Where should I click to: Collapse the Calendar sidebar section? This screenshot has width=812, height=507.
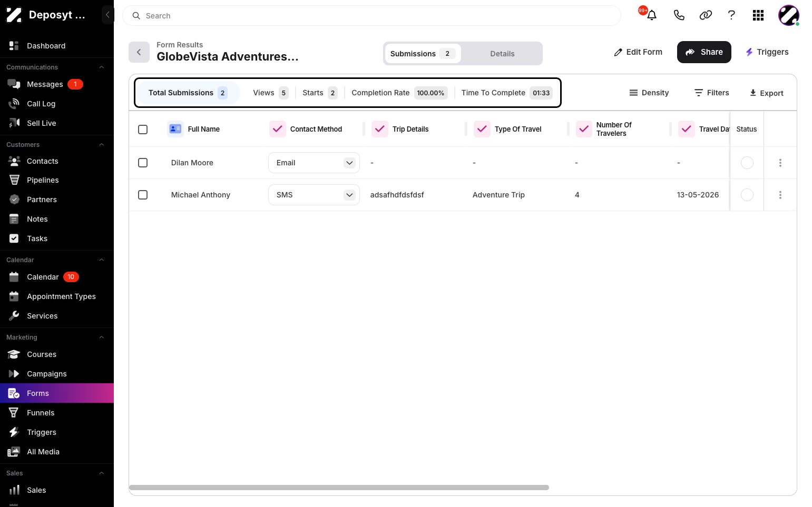102,260
